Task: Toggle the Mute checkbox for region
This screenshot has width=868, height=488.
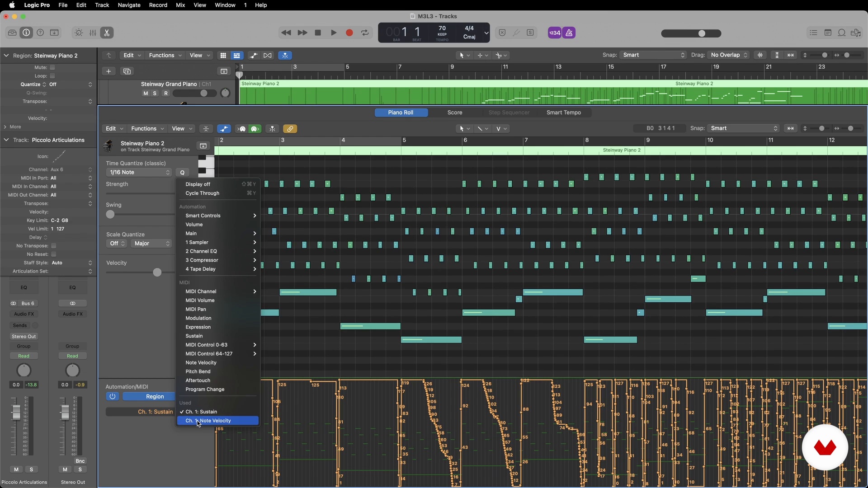Action: coord(52,67)
